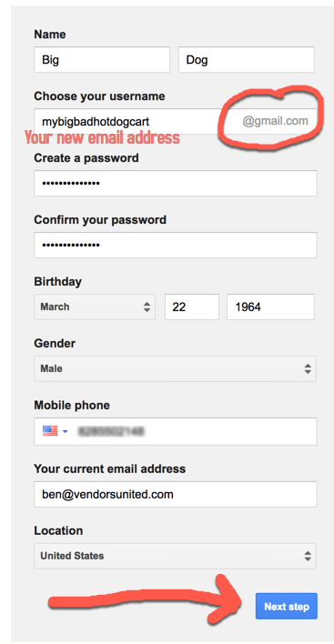Click the birthday year field showing 1964
The height and width of the screenshot is (644, 334).
(270, 307)
